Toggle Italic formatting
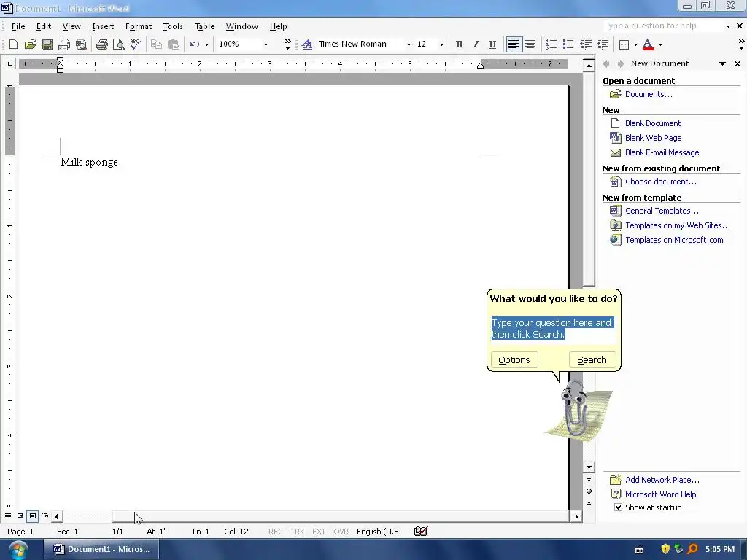Viewport: 747px width, 560px height. tap(476, 44)
